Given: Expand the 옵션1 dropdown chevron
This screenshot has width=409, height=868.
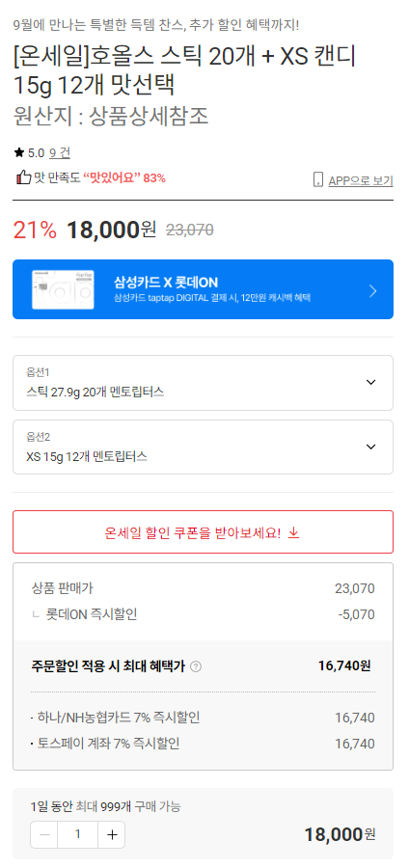Looking at the screenshot, I should tap(371, 382).
